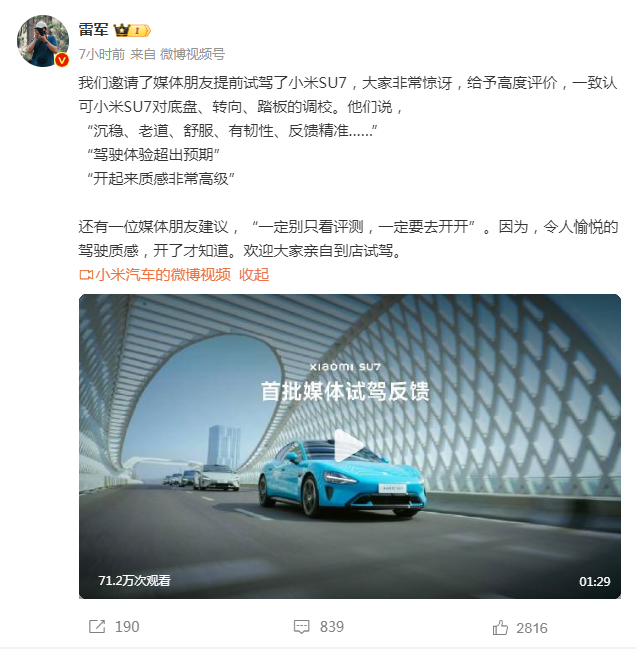
Task: Like the post with thumbs-up icon
Action: point(500,627)
